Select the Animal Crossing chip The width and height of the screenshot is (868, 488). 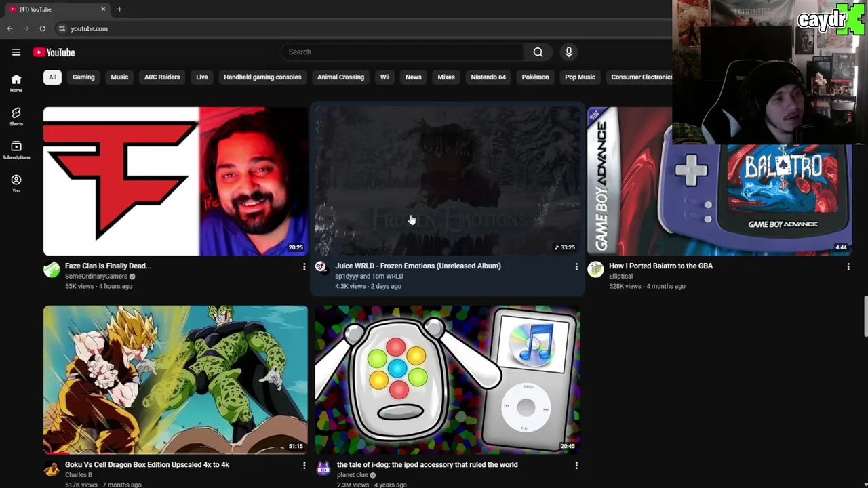[x=340, y=77]
